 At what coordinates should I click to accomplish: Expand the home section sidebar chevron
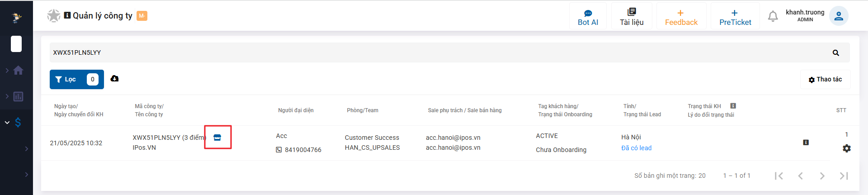pos(7,70)
